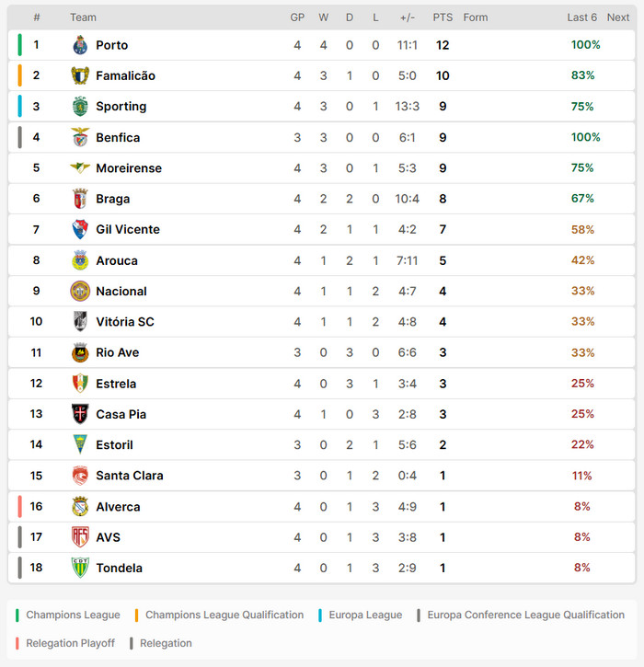Open the Famalicão team name link

pyautogui.click(x=125, y=75)
